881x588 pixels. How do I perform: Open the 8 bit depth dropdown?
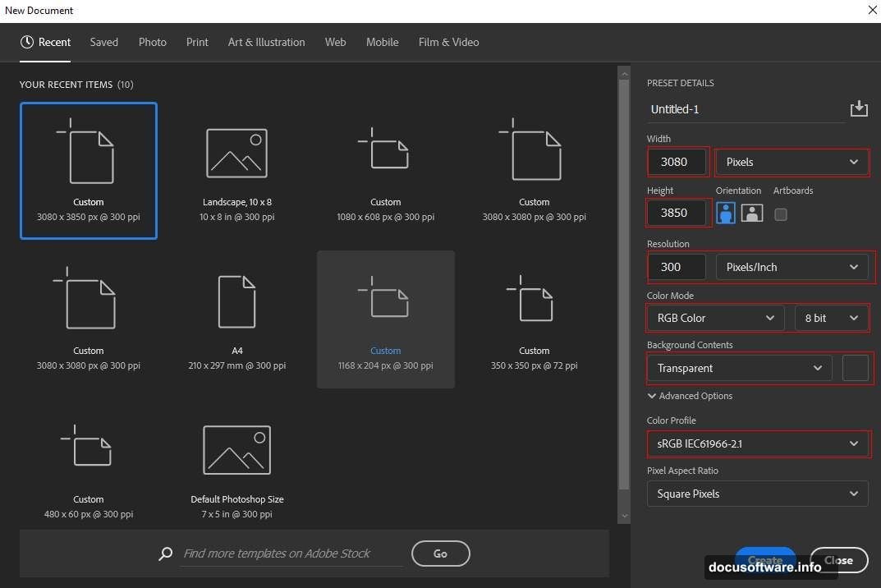point(831,318)
